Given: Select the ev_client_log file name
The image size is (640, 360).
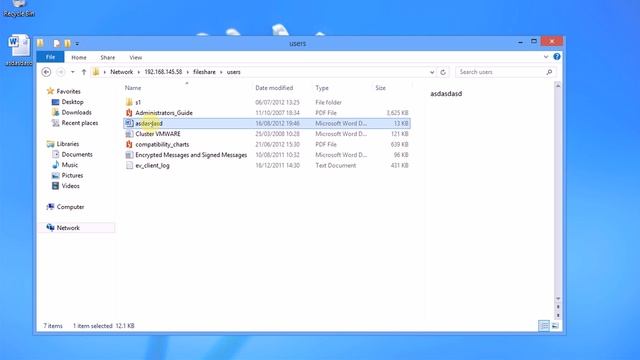Looking at the screenshot, I should pos(152,166).
